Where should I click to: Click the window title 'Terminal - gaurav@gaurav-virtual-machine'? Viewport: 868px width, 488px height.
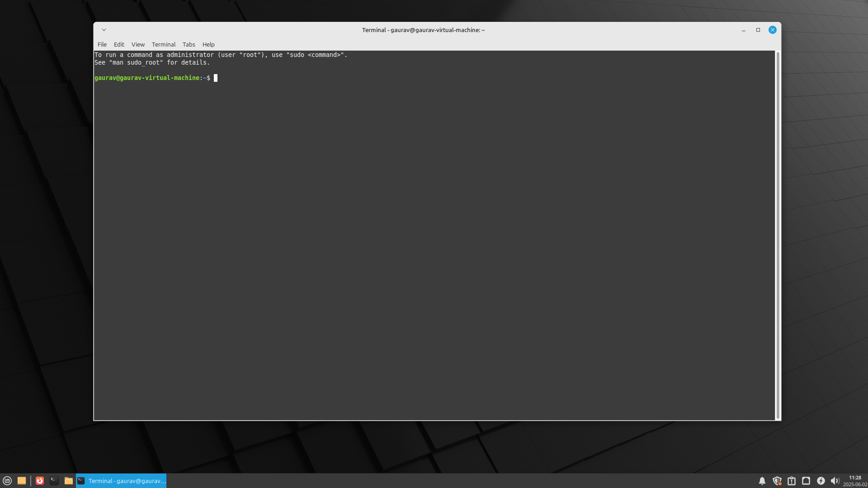coord(423,30)
